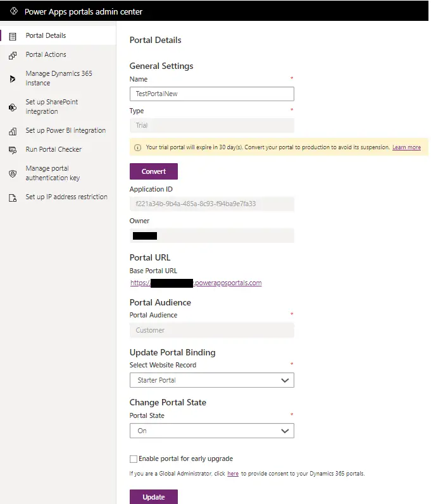Click the Convert button

click(154, 171)
